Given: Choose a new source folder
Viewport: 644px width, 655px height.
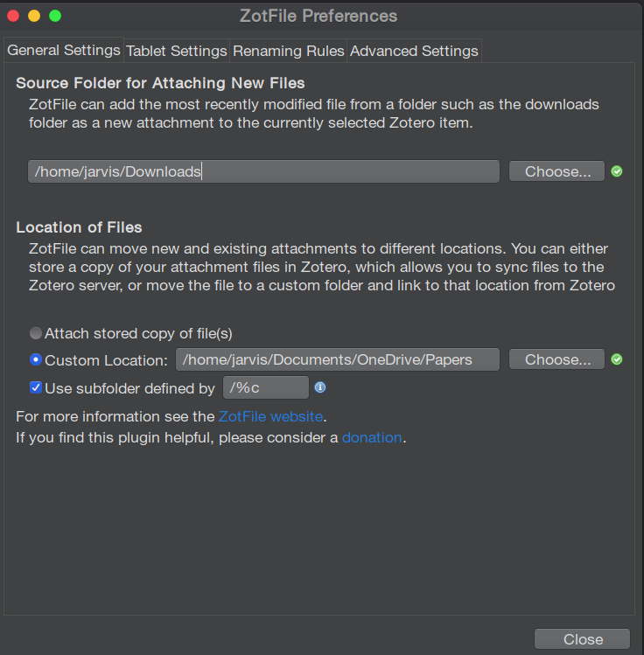Looking at the screenshot, I should 556,171.
